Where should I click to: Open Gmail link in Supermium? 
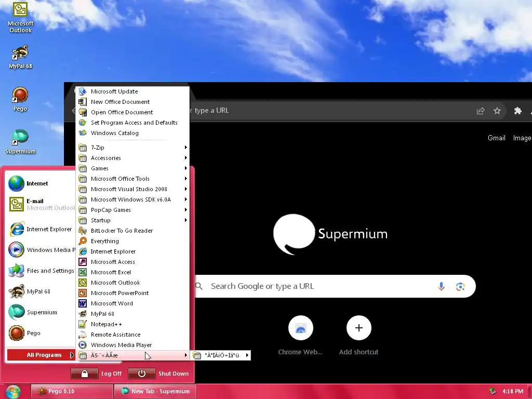tap(496, 138)
